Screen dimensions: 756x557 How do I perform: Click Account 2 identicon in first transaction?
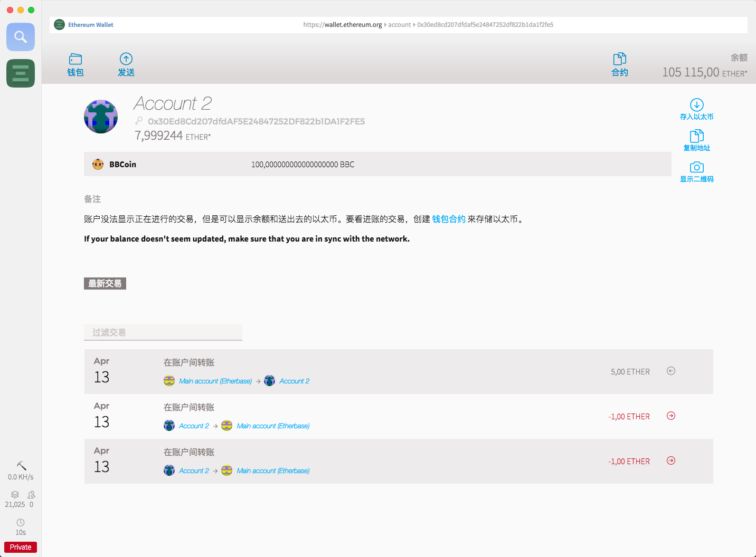[x=269, y=381]
